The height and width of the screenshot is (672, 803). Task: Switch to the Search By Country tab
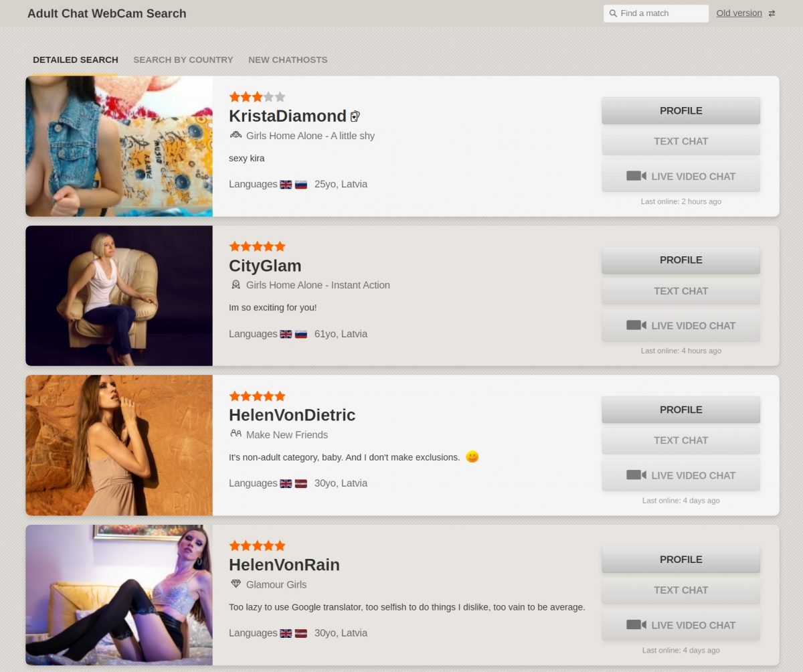183,60
